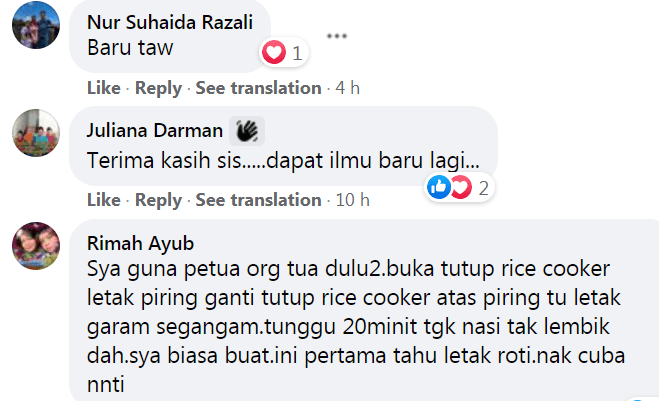Viewport: 659px width, 401px height.
Task: Reply to Juliana Darman's comment
Action: (158, 200)
